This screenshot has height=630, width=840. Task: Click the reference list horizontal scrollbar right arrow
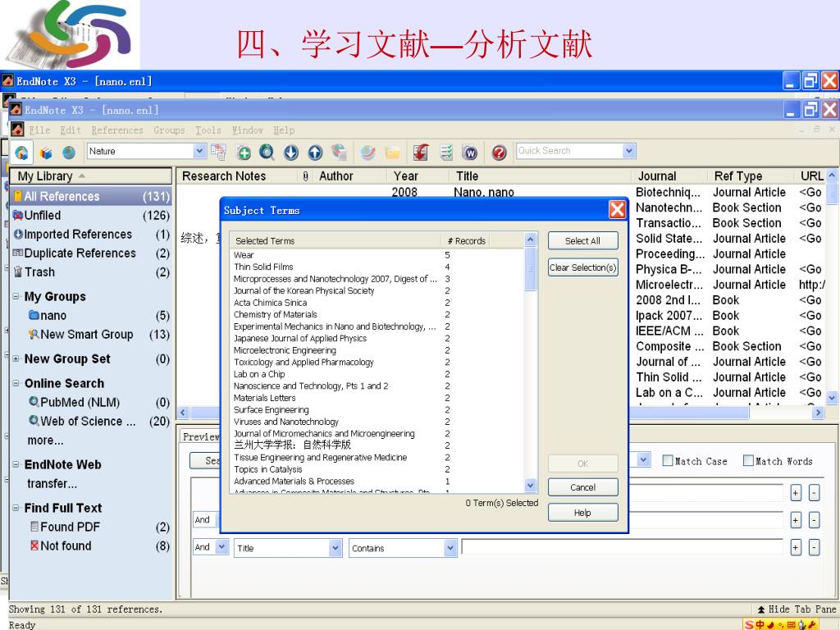point(818,413)
